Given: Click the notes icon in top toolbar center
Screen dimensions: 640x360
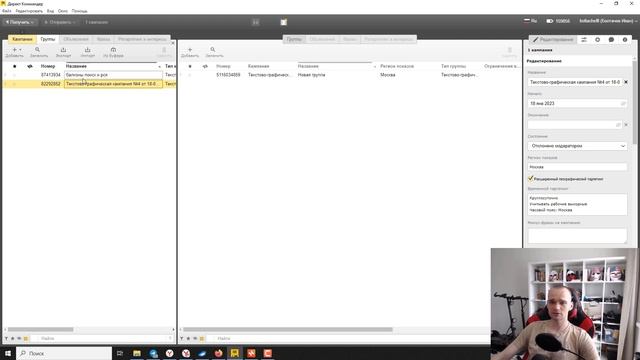Looking at the screenshot, I should (x=284, y=22).
